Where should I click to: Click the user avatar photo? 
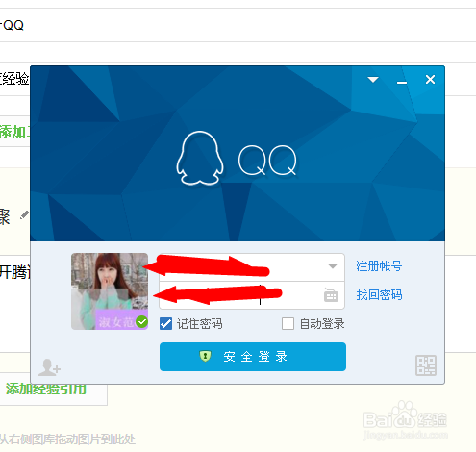tap(110, 291)
